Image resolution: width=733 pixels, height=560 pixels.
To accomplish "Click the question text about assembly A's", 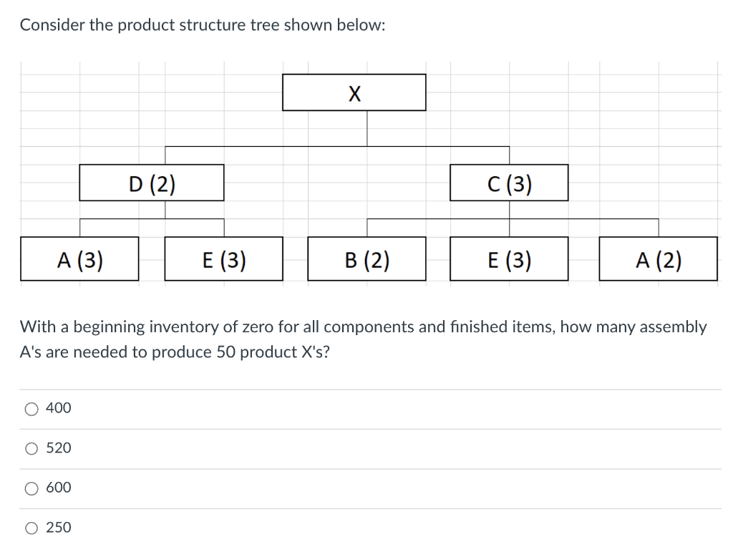I will (364, 339).
